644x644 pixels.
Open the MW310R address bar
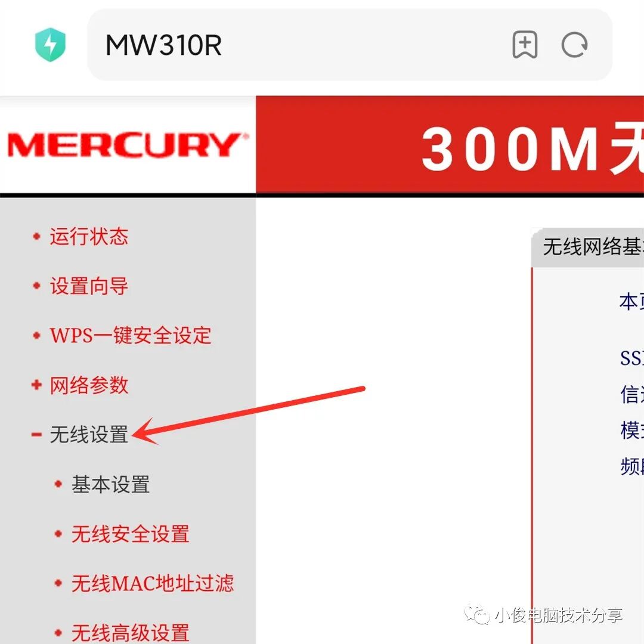(x=349, y=45)
